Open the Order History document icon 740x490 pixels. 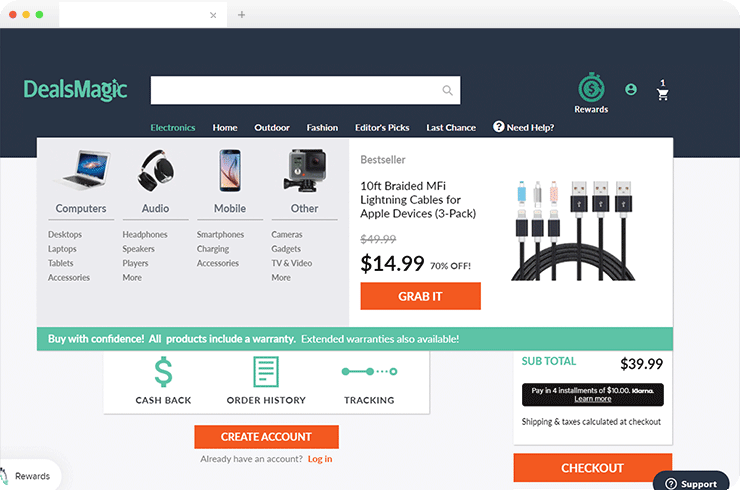[x=266, y=372]
